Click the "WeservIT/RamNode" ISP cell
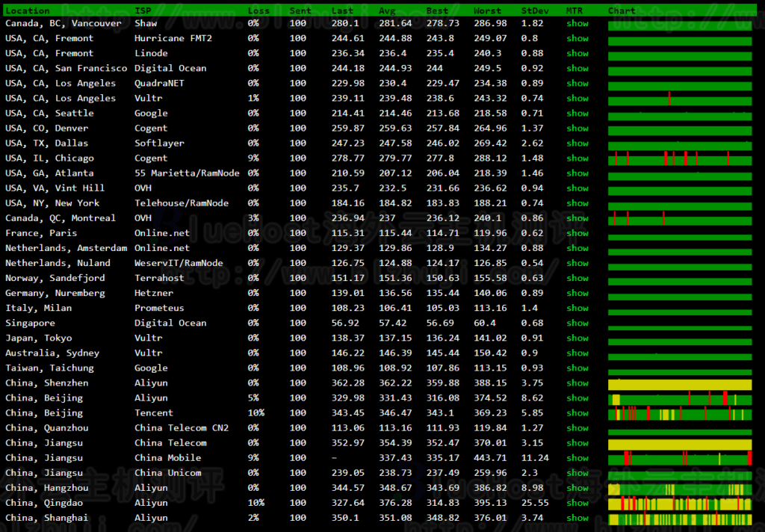The image size is (765, 532). [179, 263]
